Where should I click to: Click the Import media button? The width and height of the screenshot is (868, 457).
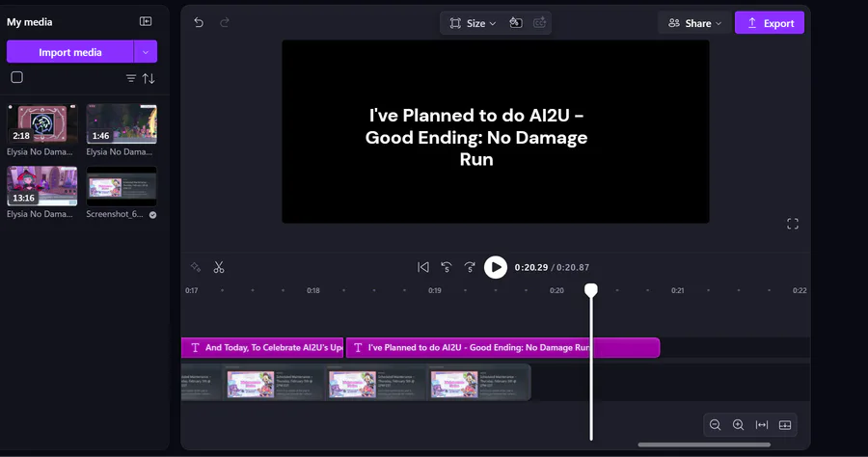[69, 52]
